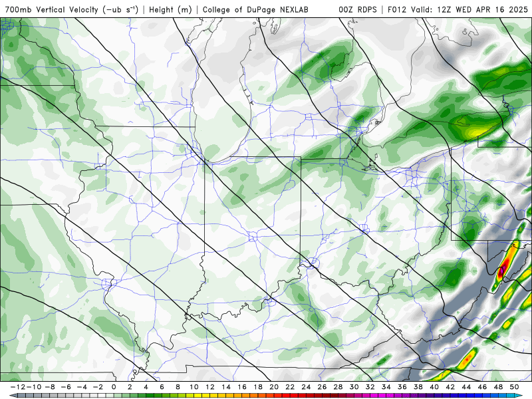Click the 'Height (m)' label in header
532x399 pixels.
[x=170, y=9]
